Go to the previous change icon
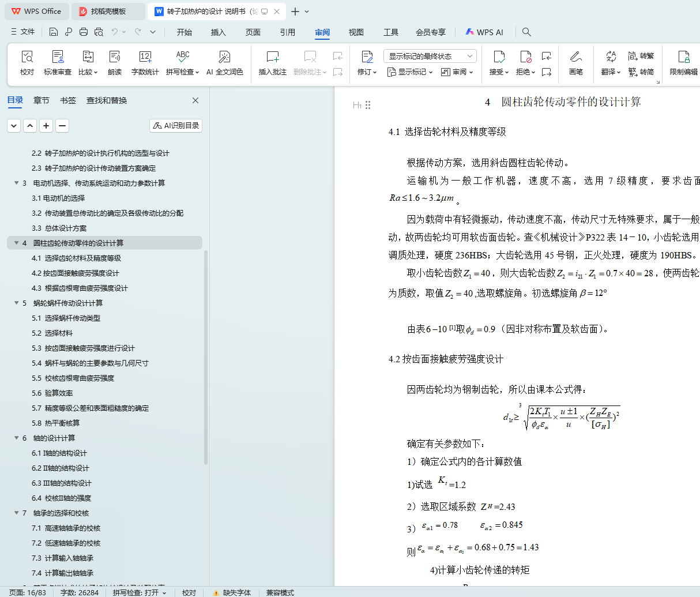700x597 pixels. pos(547,56)
